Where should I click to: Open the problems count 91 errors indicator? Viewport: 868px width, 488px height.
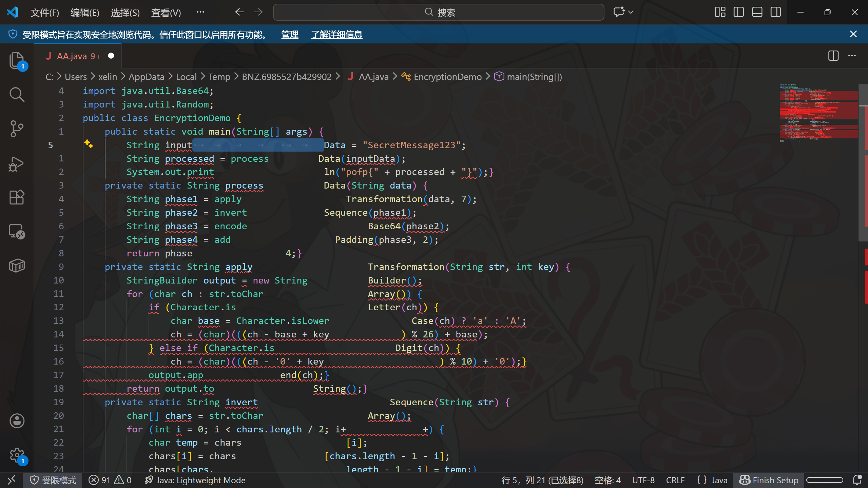[110, 480]
